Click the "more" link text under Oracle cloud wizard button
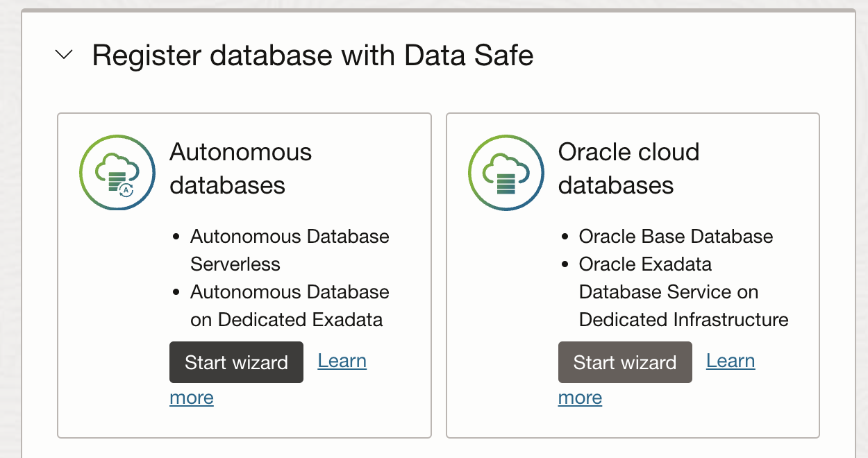Viewport: 868px width, 458px height. pyautogui.click(x=580, y=398)
